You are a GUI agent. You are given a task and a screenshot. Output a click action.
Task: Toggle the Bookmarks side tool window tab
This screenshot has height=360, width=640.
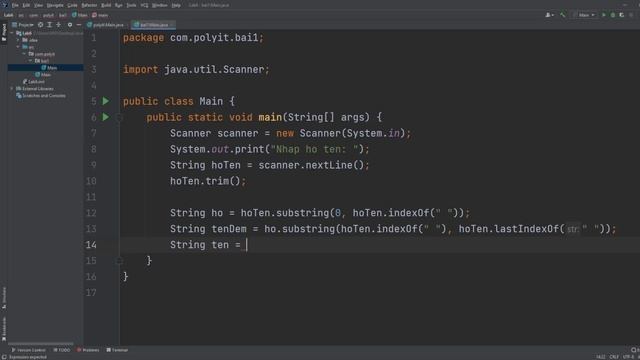click(4, 329)
